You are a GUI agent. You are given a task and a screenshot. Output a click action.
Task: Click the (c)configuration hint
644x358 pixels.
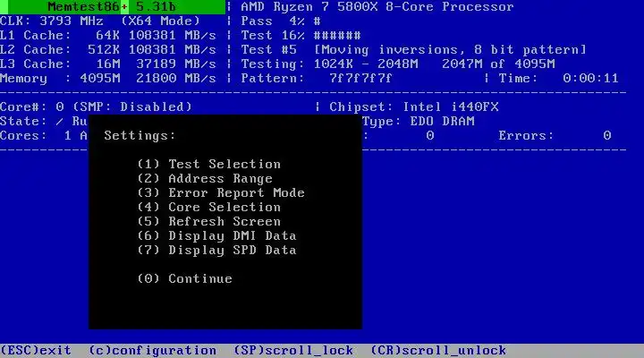pyautogui.click(x=152, y=351)
